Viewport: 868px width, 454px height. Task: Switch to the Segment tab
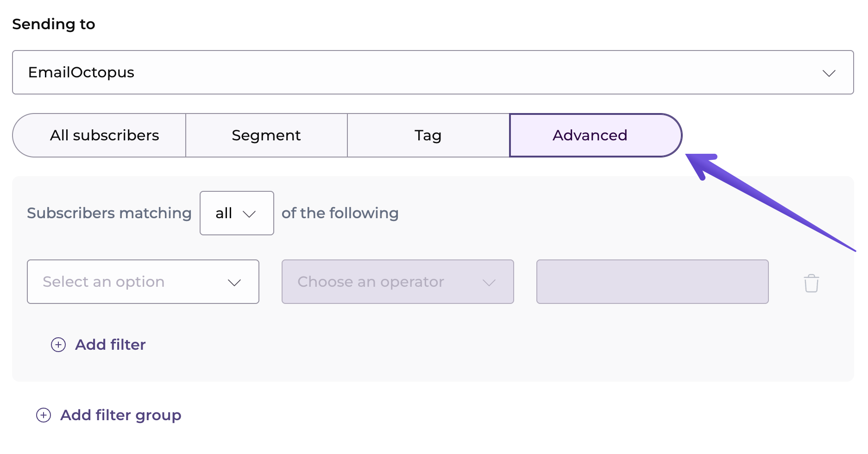266,135
